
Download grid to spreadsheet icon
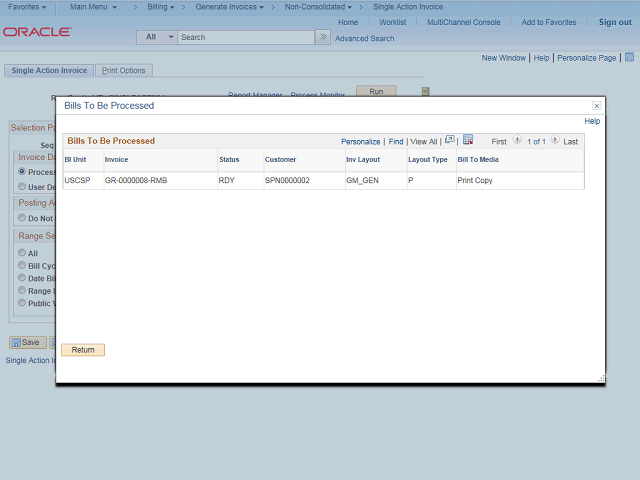point(468,140)
